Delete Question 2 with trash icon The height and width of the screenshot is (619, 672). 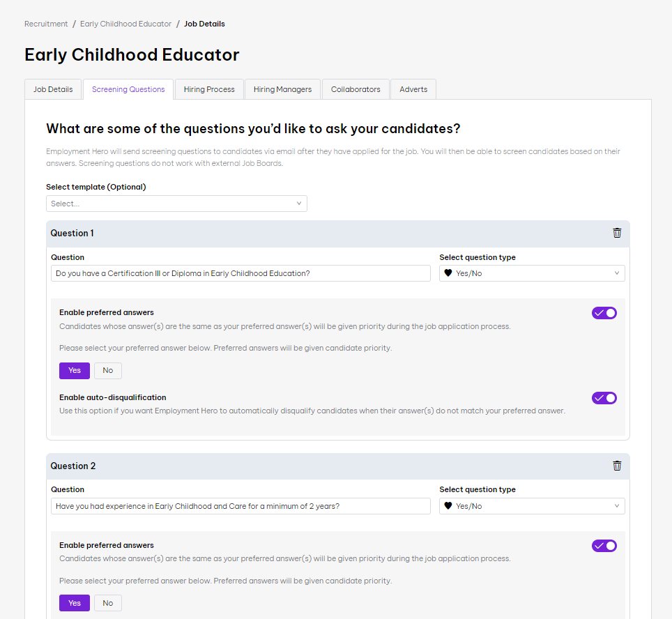click(617, 466)
